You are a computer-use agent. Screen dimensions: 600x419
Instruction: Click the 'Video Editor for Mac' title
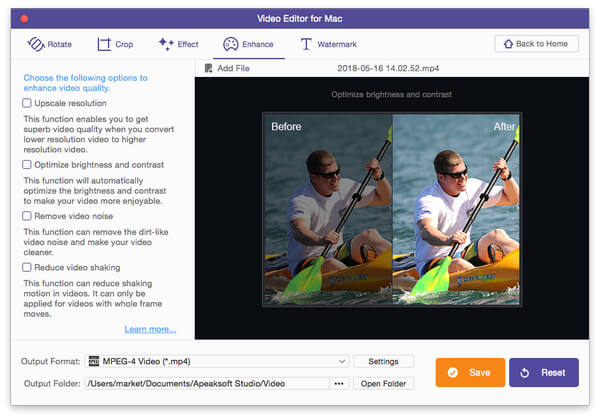pos(300,18)
